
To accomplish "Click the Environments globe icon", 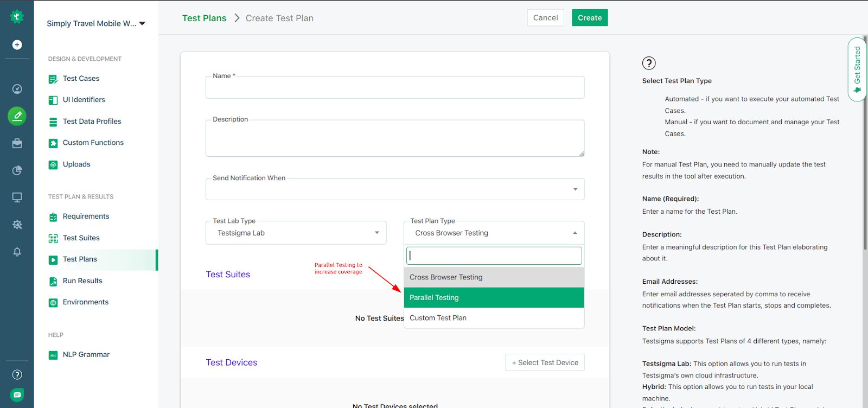I will [53, 303].
